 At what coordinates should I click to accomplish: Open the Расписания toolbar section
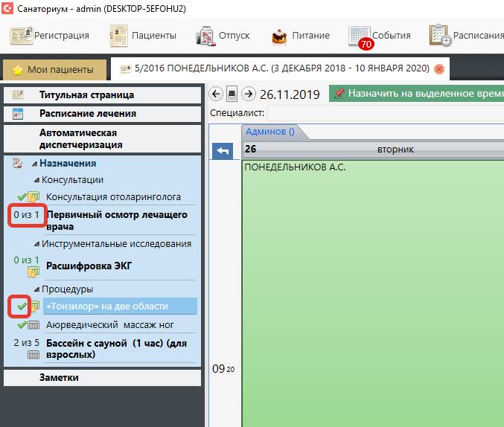click(440, 35)
